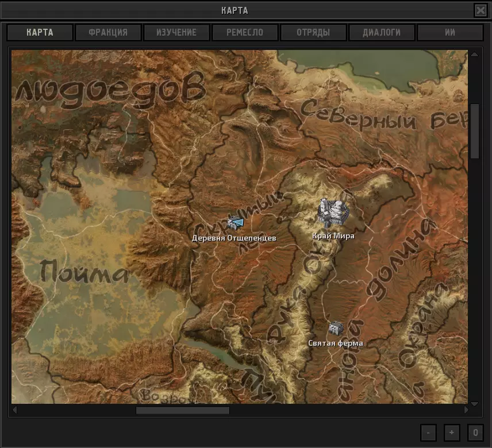
Task: Click the scroll left arrow
Action: pos(14,410)
